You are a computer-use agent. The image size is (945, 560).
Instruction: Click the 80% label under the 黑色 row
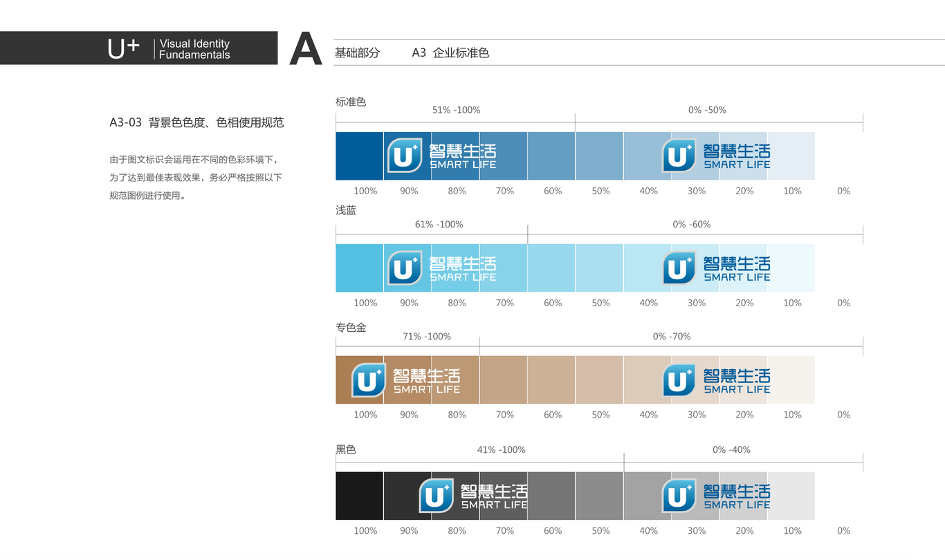pyautogui.click(x=457, y=531)
